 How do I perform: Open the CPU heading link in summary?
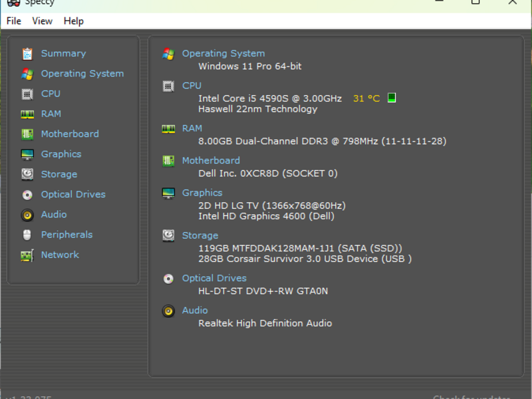[x=192, y=86]
